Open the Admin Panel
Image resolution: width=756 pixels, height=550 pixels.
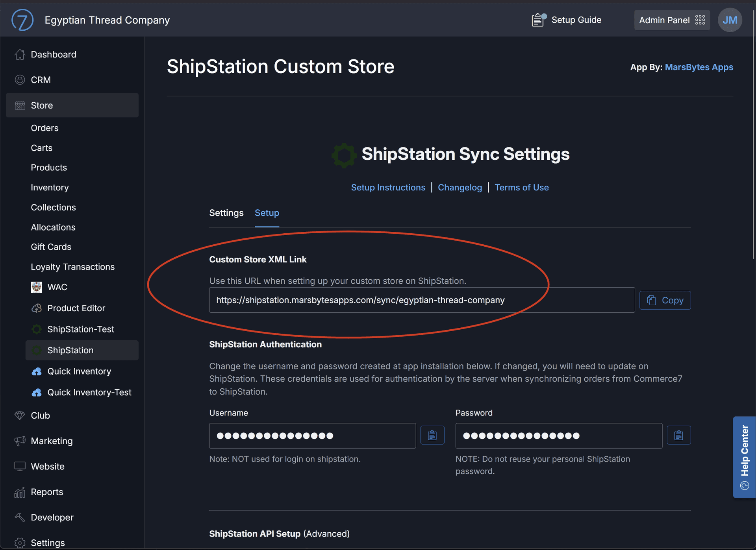coord(671,20)
